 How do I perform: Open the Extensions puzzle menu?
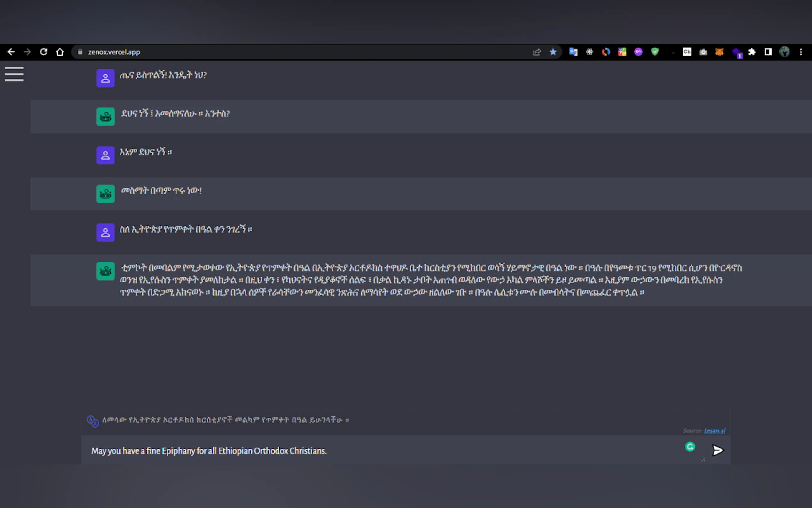tap(752, 52)
